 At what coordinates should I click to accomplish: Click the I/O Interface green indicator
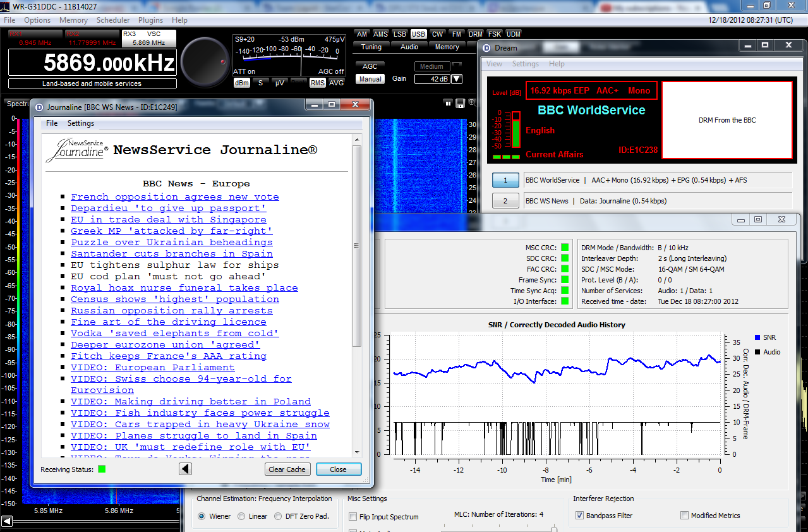pyautogui.click(x=565, y=301)
